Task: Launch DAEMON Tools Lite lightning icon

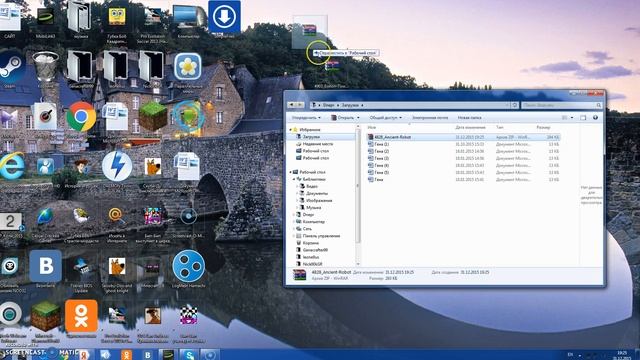Action: 117,166
